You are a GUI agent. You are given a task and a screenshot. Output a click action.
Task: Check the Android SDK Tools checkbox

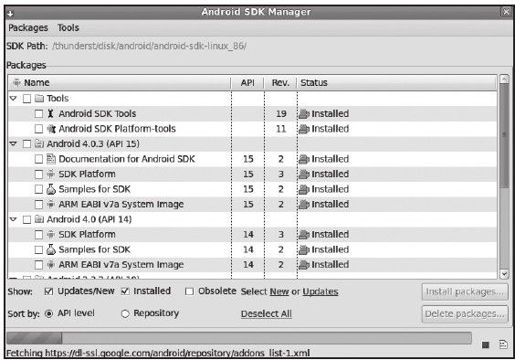pos(39,114)
